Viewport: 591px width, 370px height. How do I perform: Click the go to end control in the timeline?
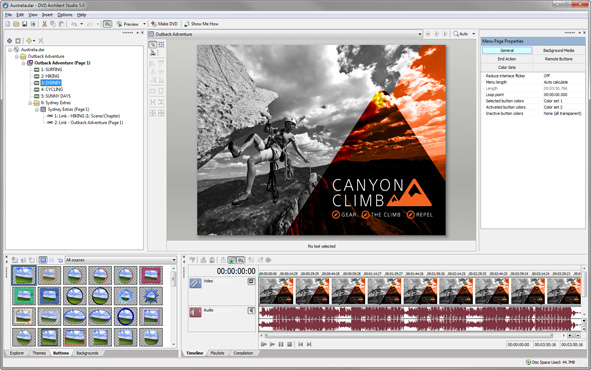click(x=309, y=344)
